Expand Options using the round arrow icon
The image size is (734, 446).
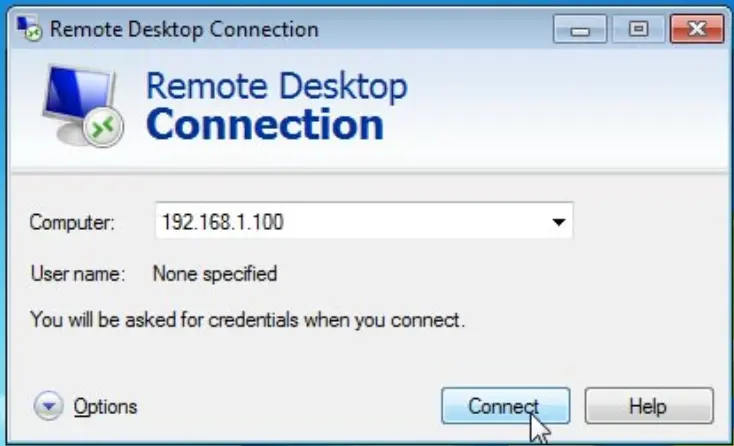coord(47,406)
